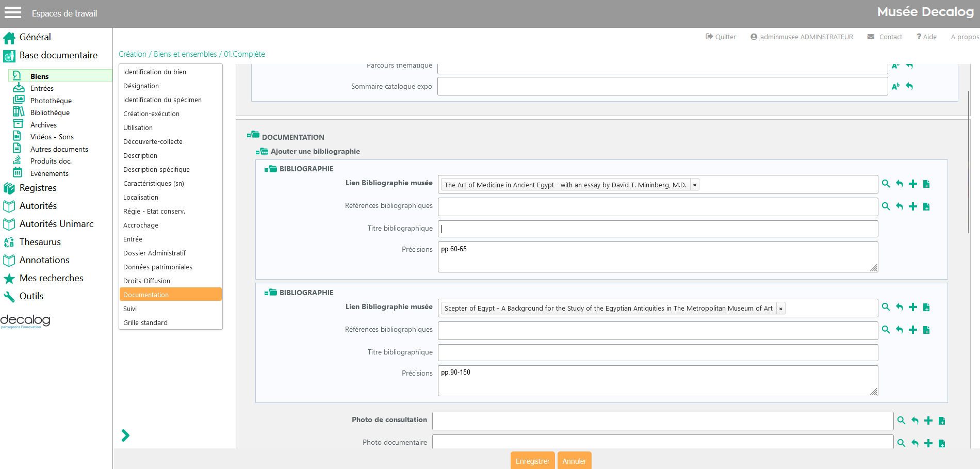Screen dimensions: 980x469
Task: Select Droits-Diffusion in section list
Action: pyautogui.click(x=146, y=281)
